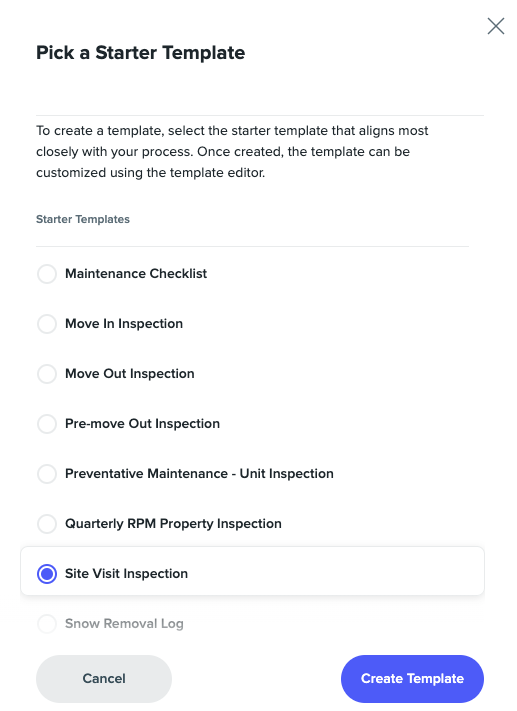This screenshot has height=711, width=517.
Task: Choose the Move In Inspection radio option
Action: click(47, 324)
